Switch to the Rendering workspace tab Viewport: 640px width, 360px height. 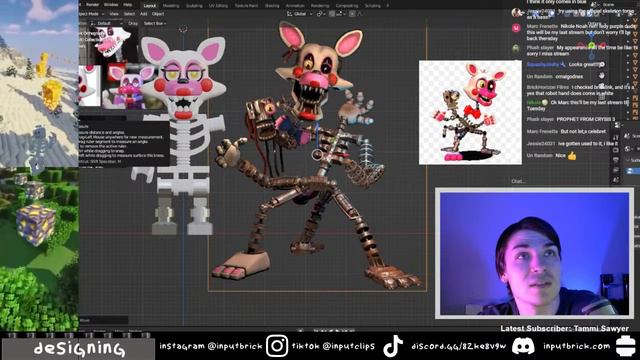[x=320, y=6]
